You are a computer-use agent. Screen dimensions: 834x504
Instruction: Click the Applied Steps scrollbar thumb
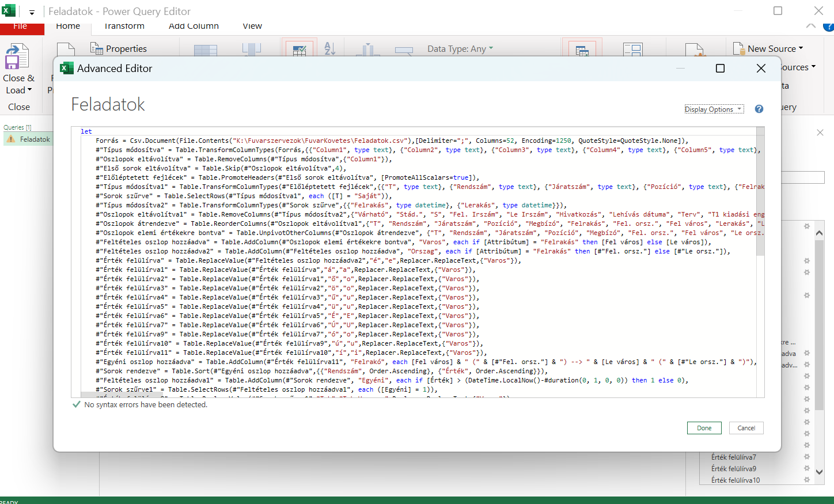[x=820, y=325]
